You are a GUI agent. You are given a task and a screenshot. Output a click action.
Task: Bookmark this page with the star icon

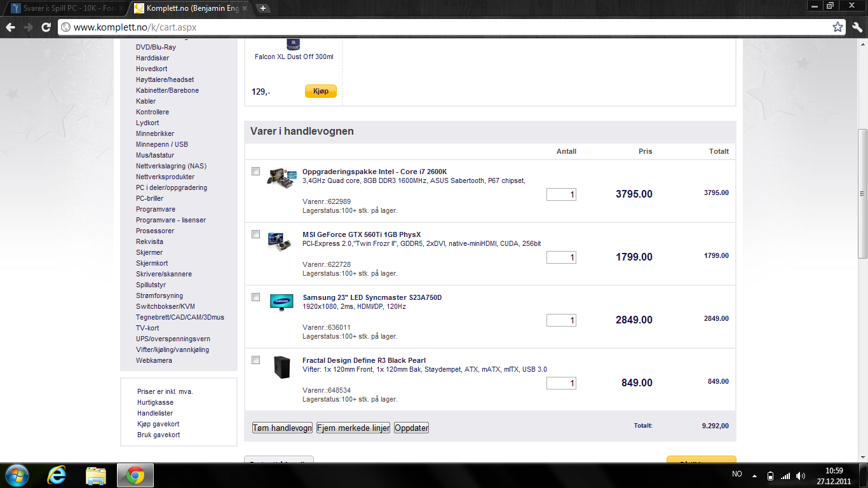838,27
